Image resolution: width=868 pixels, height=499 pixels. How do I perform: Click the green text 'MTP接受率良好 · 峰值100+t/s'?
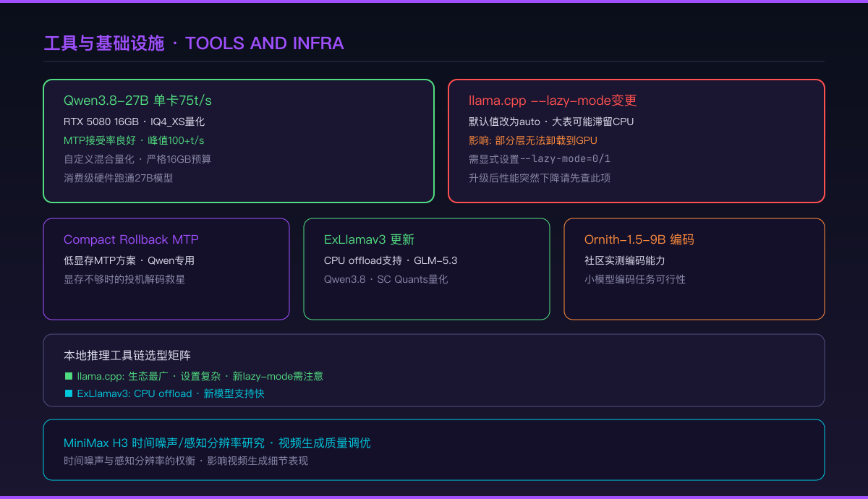134,140
